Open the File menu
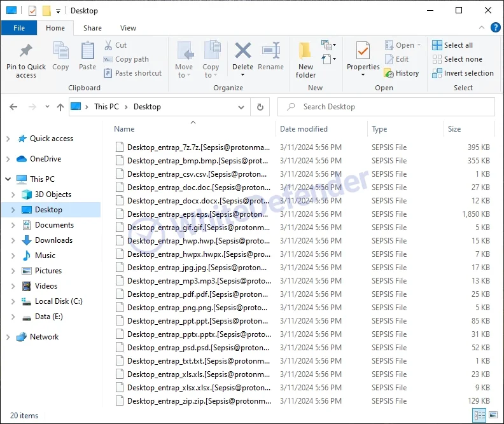This screenshot has width=504, height=424. pos(19,28)
